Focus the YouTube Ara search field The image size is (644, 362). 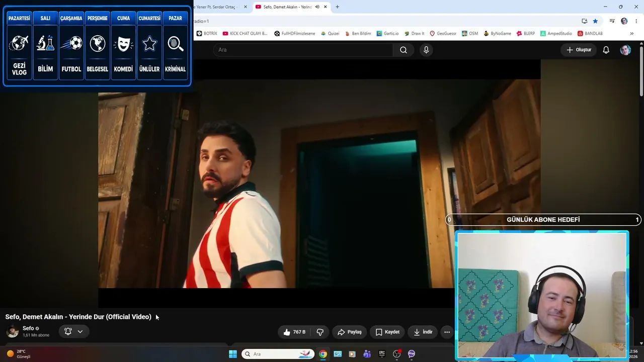[303, 50]
